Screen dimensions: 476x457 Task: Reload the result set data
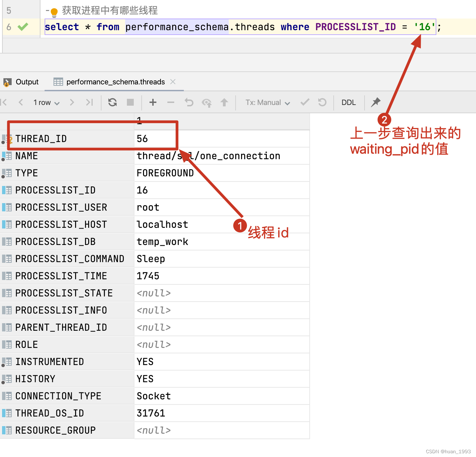point(112,102)
